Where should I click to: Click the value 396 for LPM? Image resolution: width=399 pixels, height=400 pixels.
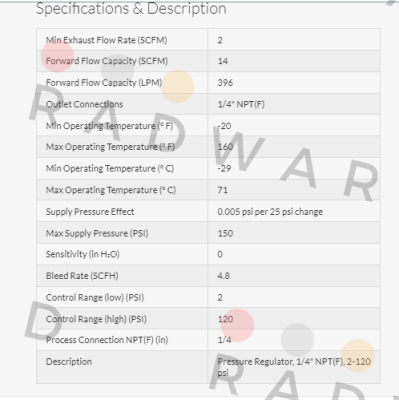[225, 83]
